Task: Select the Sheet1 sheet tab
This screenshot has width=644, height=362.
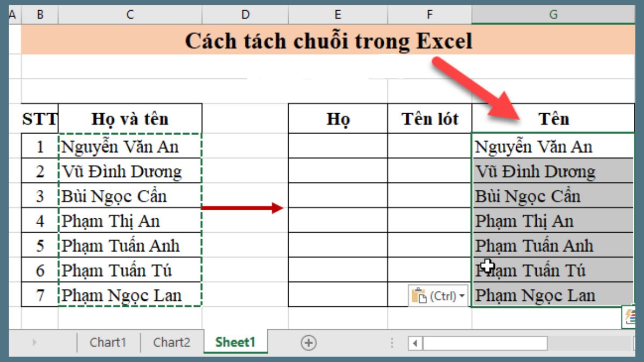Action: click(236, 342)
